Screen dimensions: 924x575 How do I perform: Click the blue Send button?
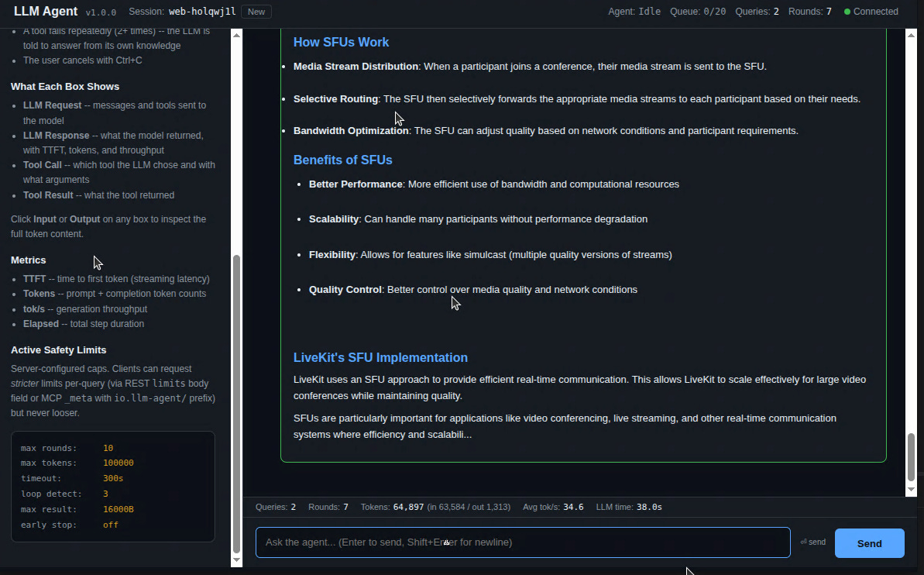tap(869, 543)
